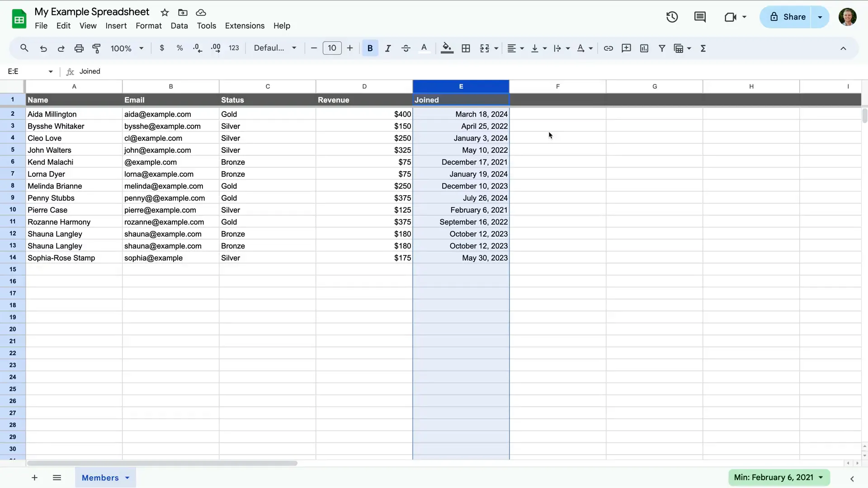Use the paint format tool

[x=96, y=48]
